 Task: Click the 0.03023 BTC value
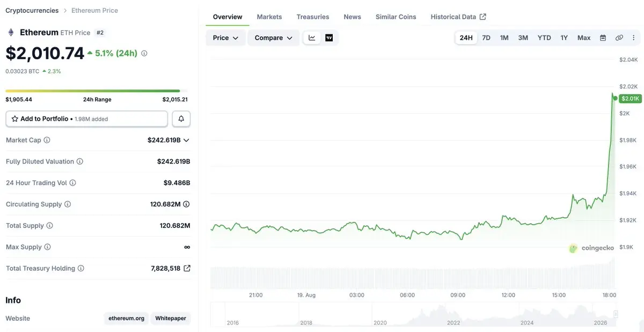pos(23,71)
